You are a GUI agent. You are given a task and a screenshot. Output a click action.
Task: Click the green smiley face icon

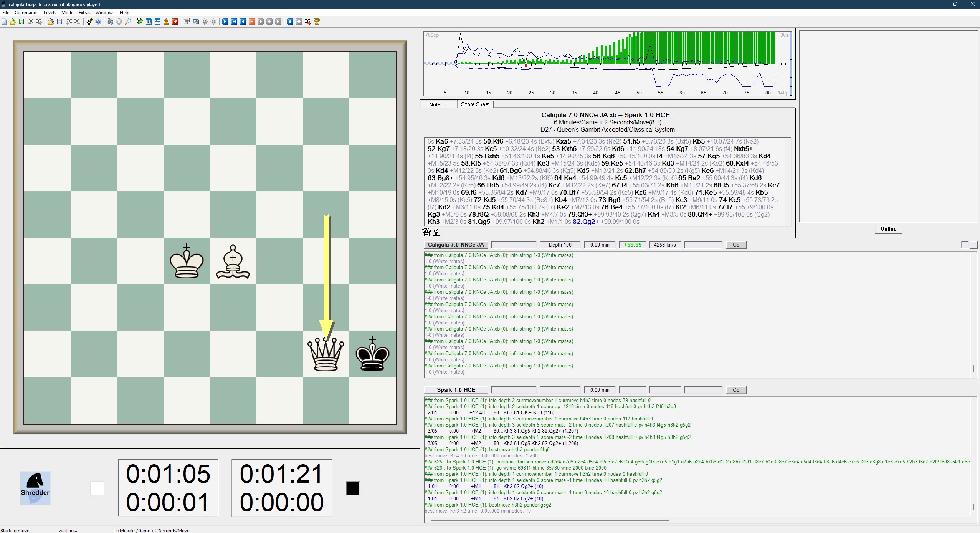(204, 22)
